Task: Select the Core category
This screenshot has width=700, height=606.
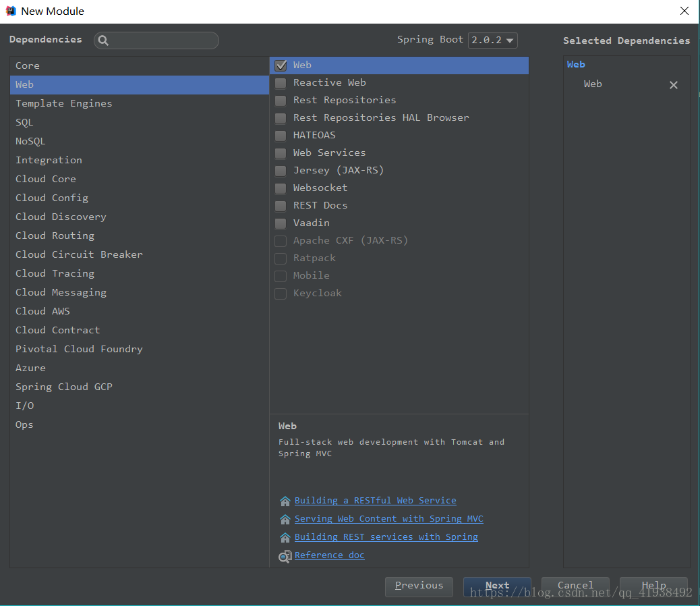Action: (x=140, y=65)
